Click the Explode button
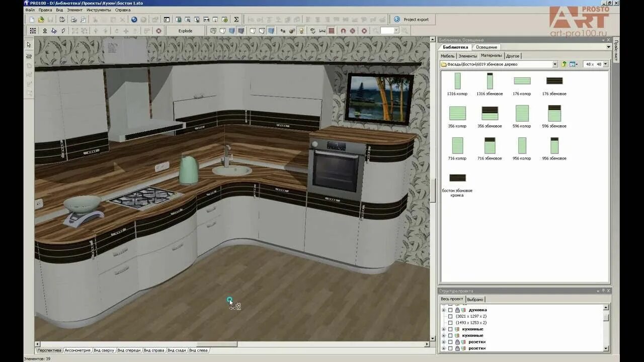This screenshot has width=644, height=362. click(185, 31)
